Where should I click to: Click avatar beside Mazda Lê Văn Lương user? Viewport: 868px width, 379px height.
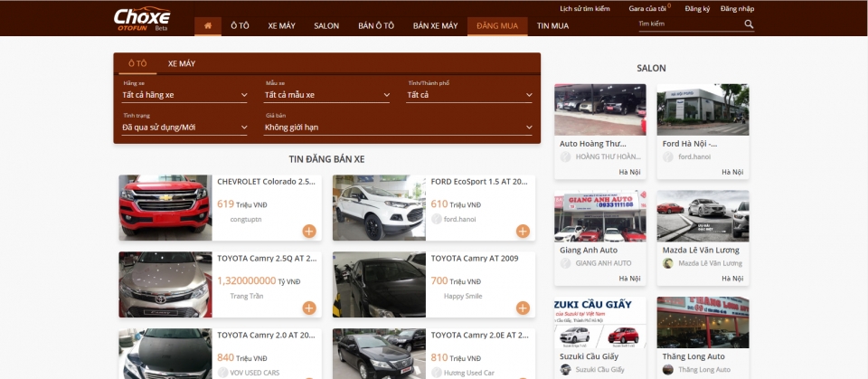[x=668, y=263]
